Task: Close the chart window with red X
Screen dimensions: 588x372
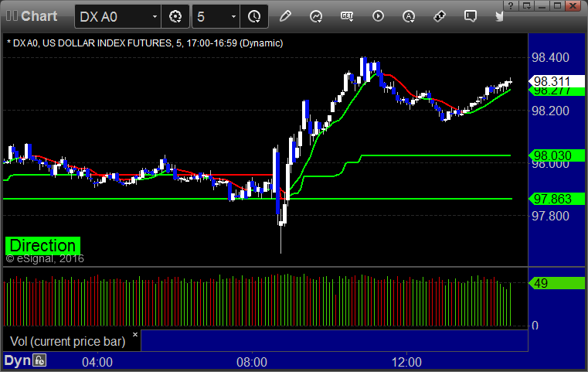Action: point(573,5)
